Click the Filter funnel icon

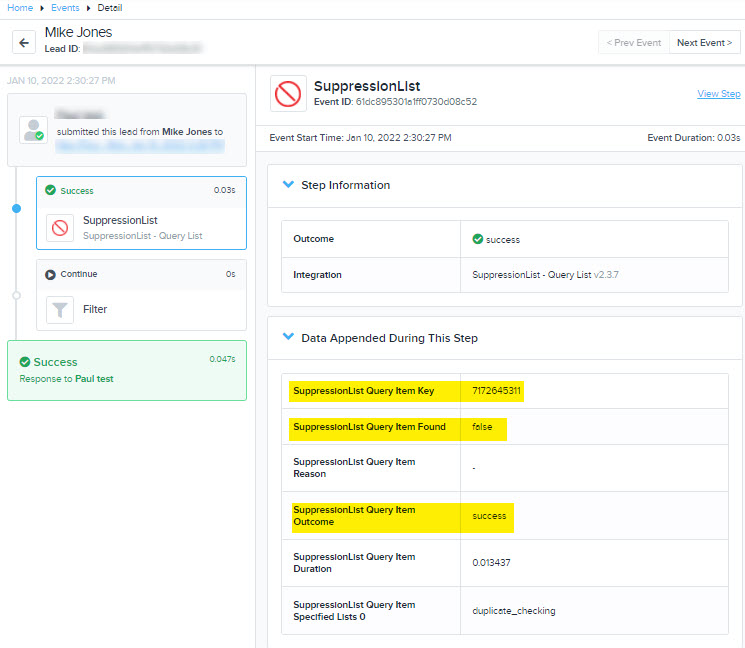click(x=60, y=310)
